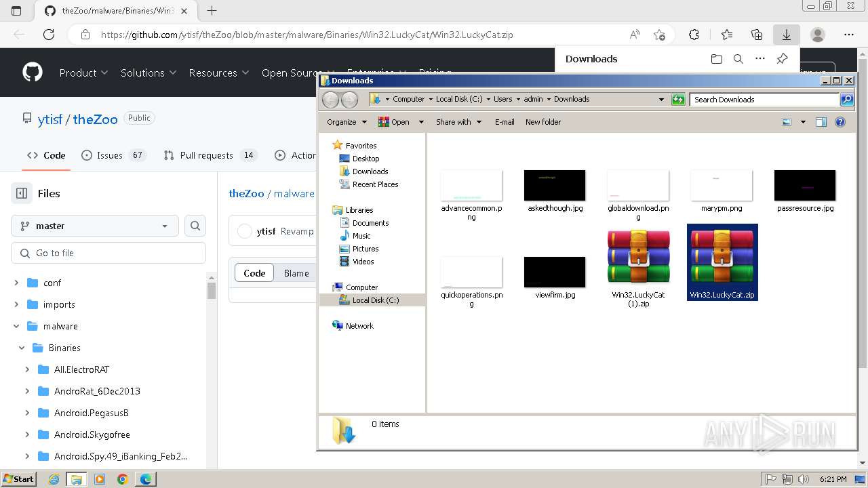
Task: Expand the imports folder
Action: [x=17, y=304]
